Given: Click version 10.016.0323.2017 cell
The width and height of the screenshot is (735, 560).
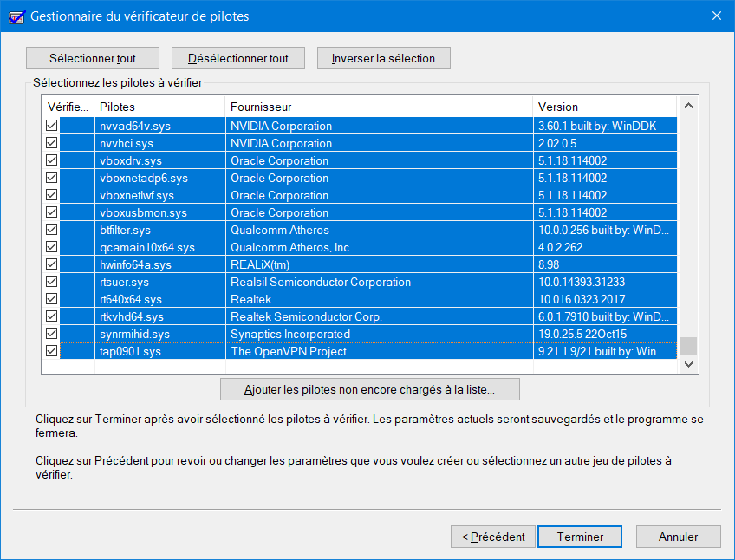Looking at the screenshot, I should point(605,299).
